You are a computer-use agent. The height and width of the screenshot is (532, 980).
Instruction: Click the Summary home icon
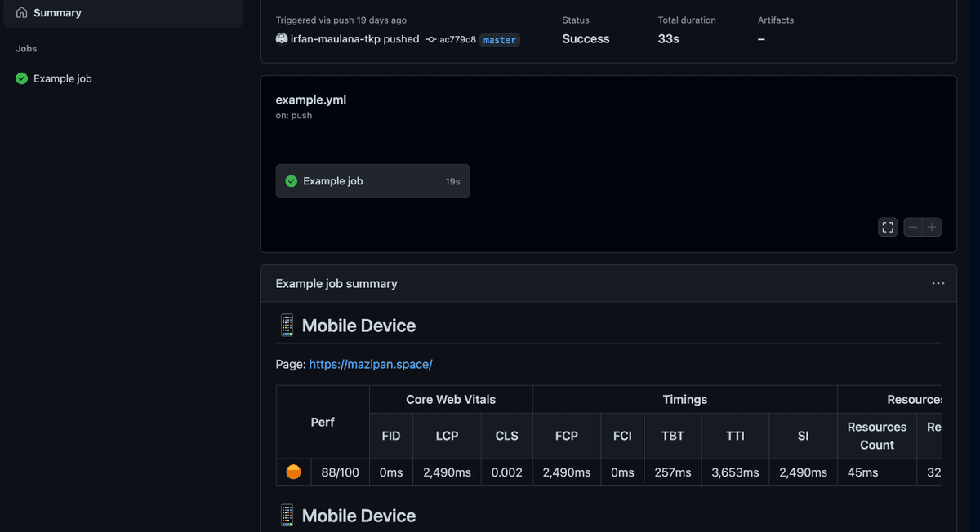point(22,13)
